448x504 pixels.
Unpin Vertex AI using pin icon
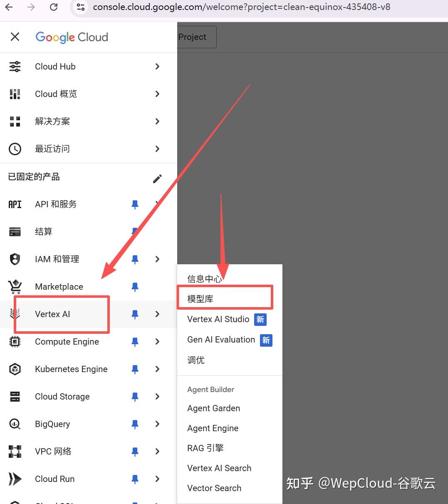[135, 314]
